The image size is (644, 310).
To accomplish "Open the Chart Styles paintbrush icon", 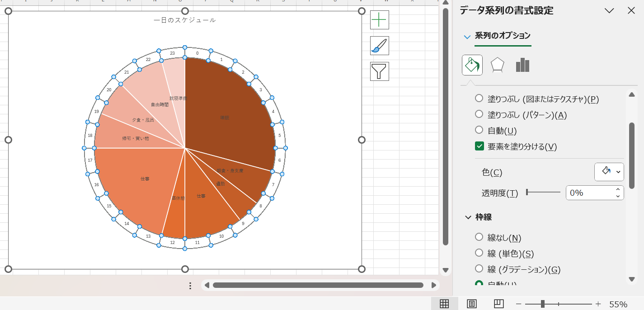I will (379, 46).
